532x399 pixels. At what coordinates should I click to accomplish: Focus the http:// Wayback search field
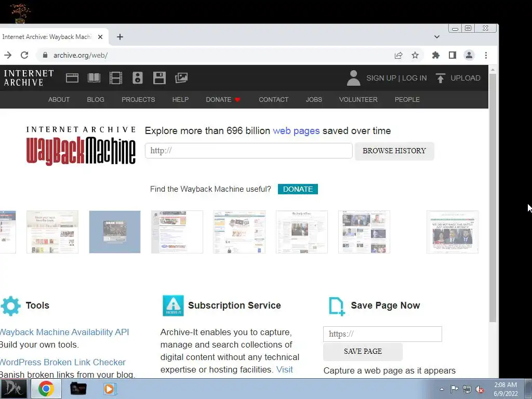[x=249, y=151]
